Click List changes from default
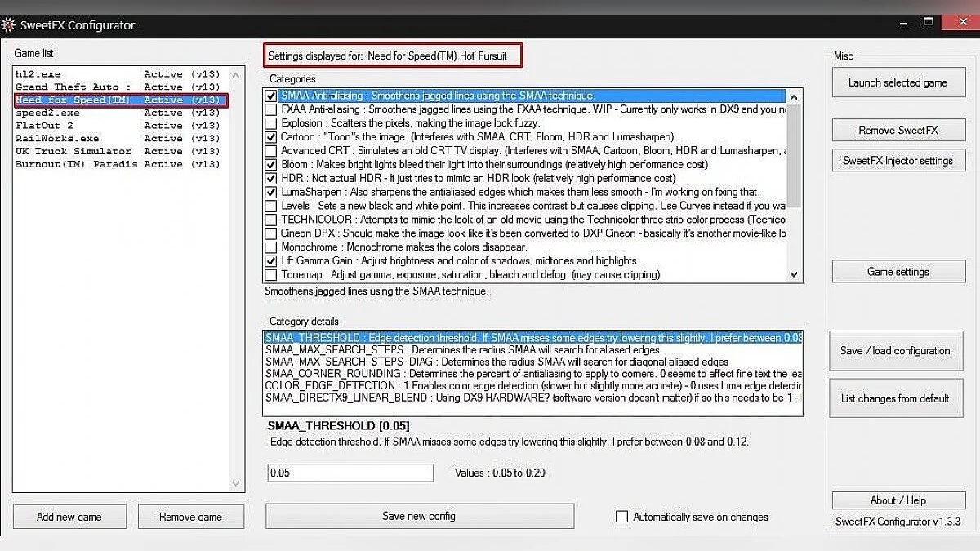The height and width of the screenshot is (551, 980). pyautogui.click(x=895, y=398)
